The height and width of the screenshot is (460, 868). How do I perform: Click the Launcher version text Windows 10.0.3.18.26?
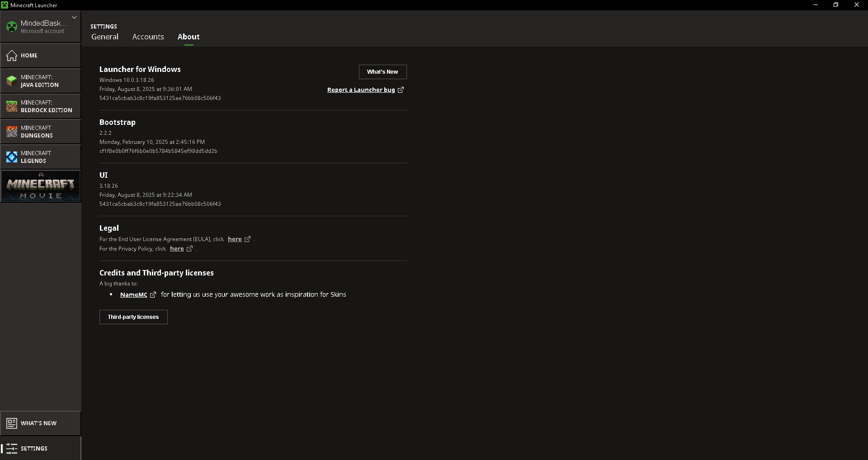[x=127, y=80]
